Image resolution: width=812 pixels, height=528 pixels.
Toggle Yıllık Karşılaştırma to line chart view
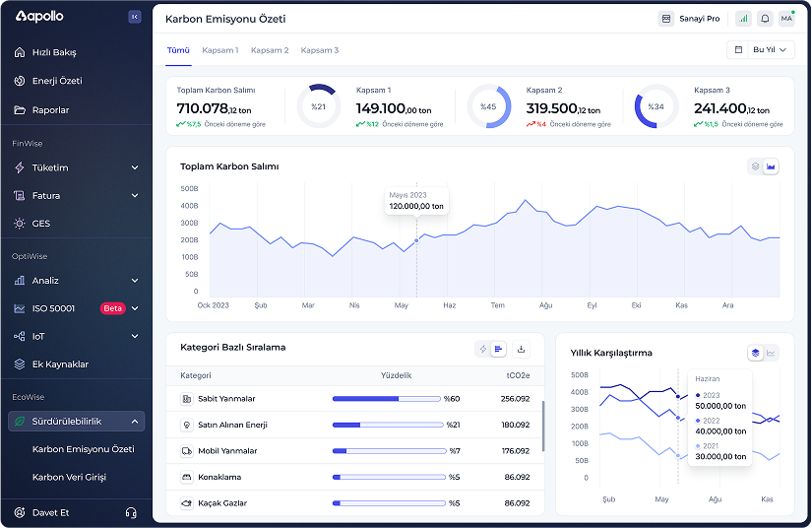coord(771,353)
